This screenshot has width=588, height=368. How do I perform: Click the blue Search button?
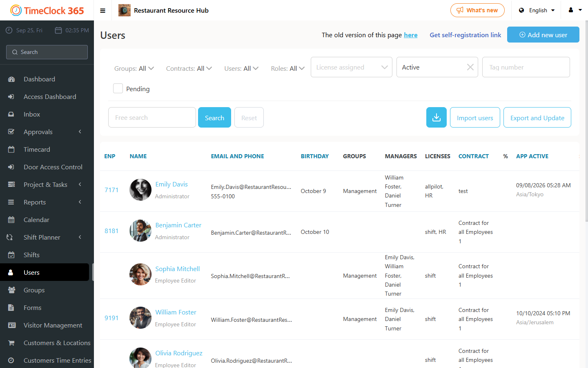214,117
